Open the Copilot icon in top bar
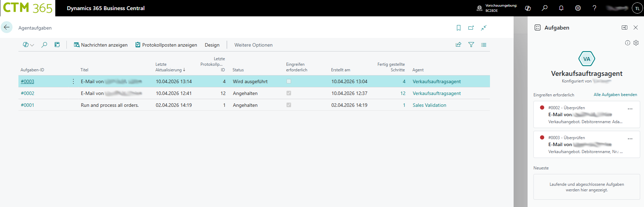This screenshot has height=207, width=644. point(528,8)
